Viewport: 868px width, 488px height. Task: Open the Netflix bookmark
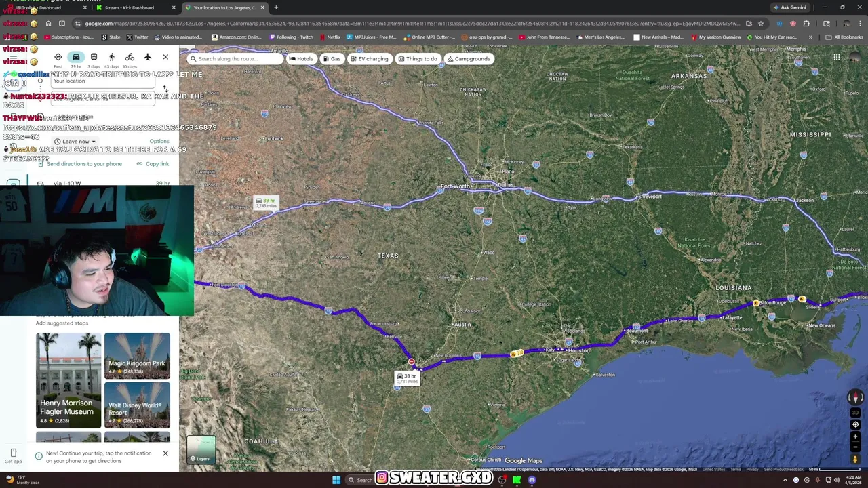tap(330, 37)
